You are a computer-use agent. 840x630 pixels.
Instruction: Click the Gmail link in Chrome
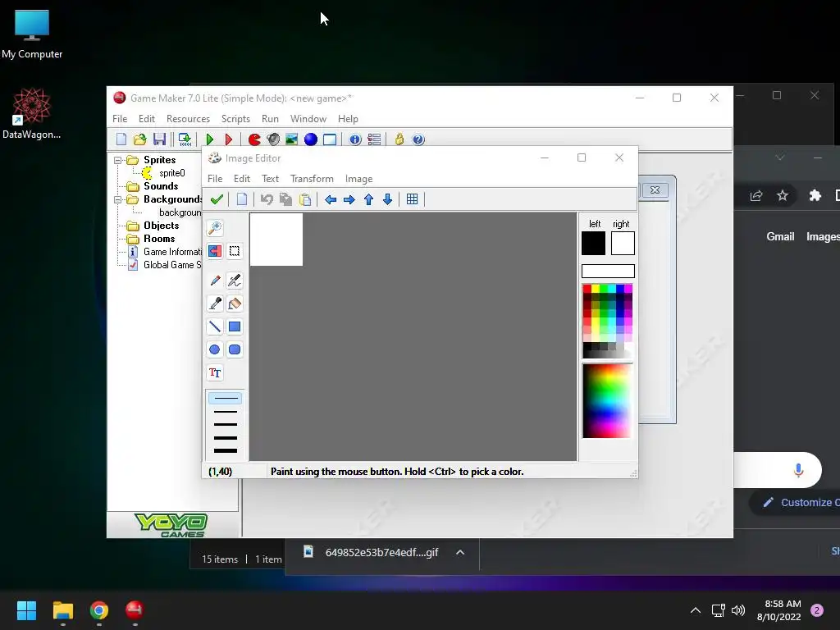click(x=780, y=236)
